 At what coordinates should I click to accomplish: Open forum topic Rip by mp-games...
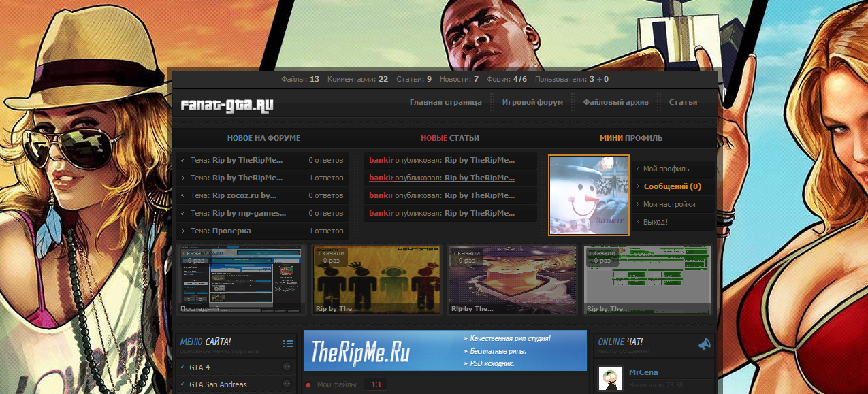pyautogui.click(x=249, y=213)
